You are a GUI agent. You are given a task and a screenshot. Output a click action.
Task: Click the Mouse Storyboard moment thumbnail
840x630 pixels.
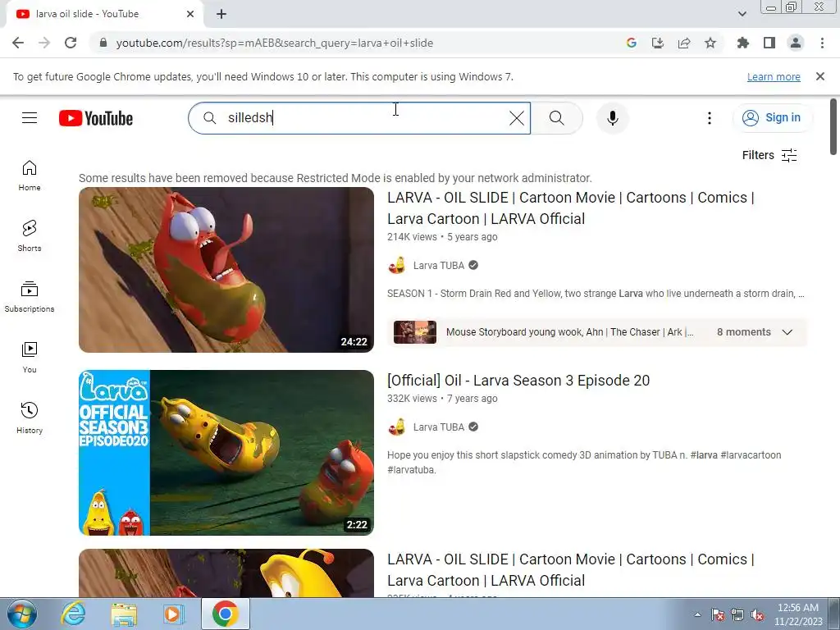click(x=414, y=332)
